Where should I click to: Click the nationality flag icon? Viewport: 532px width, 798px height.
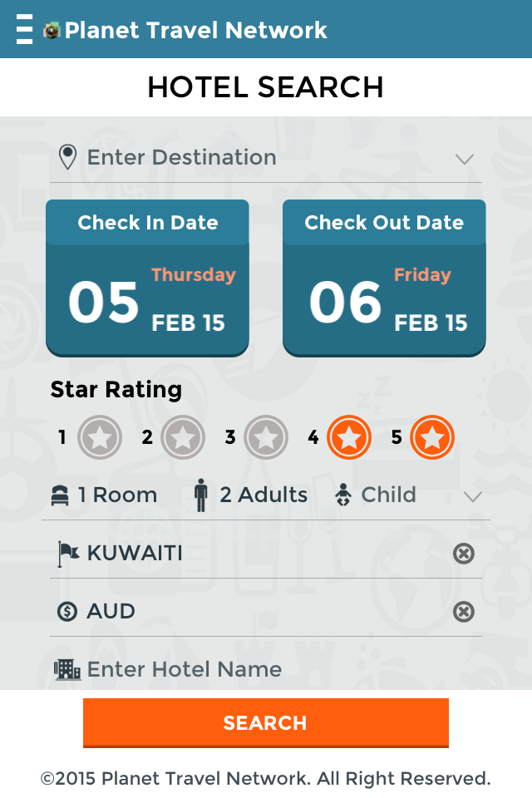tap(67, 554)
